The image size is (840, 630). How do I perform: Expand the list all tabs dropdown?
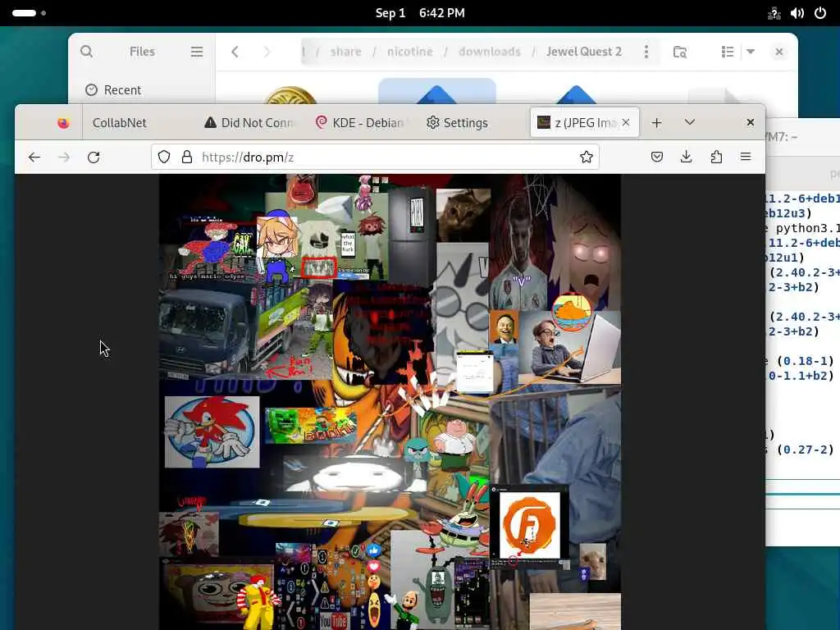(690, 123)
